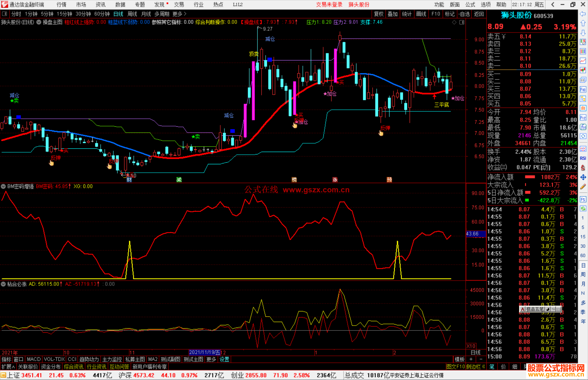Viewport: 588px width, 380px height.
Task: Click the 财 event marker under chart
Action: tap(129, 180)
